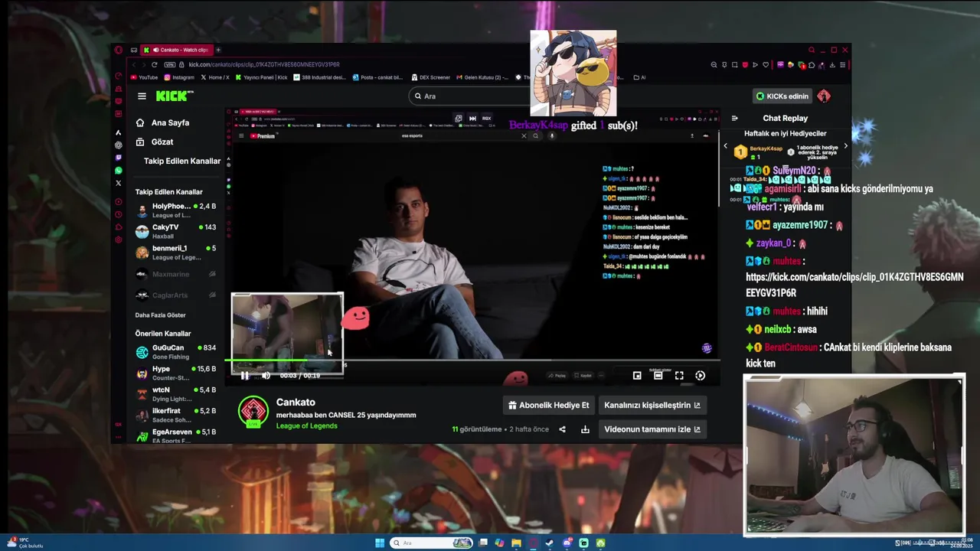This screenshot has height=551, width=980.
Task: Mute the clip volume
Action: click(x=266, y=376)
